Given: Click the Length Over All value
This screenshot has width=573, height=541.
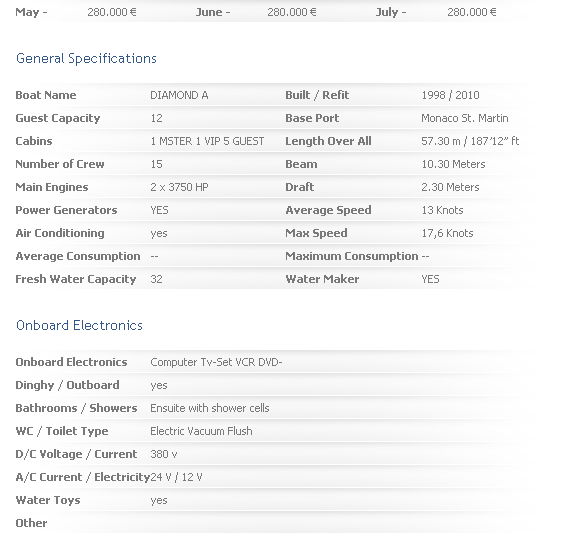Looking at the screenshot, I should 470,141.
